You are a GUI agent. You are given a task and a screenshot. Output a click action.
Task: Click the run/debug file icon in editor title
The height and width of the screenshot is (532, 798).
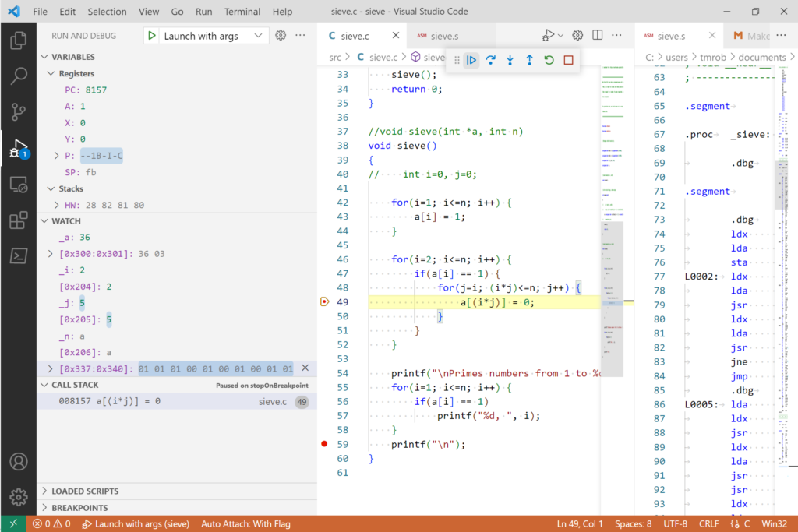548,35
